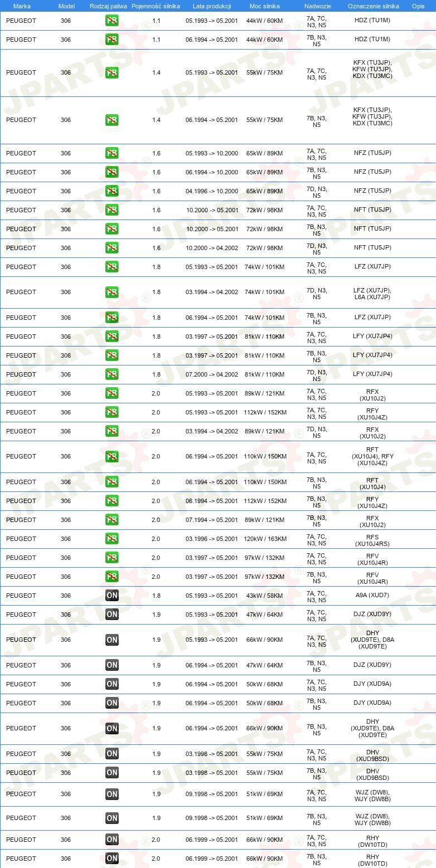Click the Moc silnika column header
This screenshot has width=436, height=868.
point(265,6)
